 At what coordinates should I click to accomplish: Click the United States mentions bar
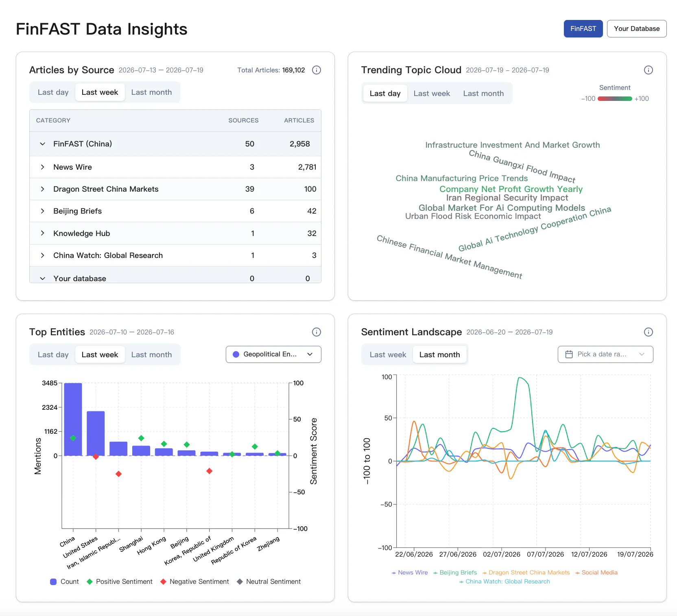click(96, 433)
